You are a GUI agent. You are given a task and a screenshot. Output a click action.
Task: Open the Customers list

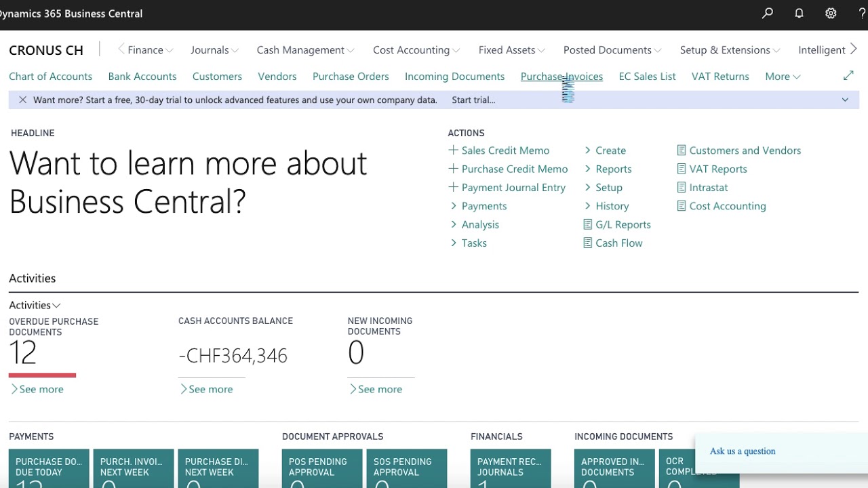click(217, 77)
